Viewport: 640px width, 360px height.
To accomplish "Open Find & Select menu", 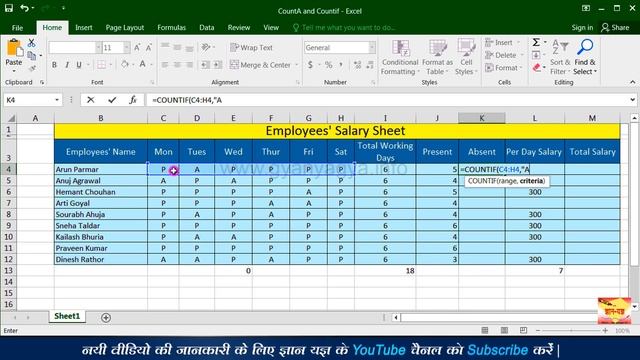I will click(585, 58).
